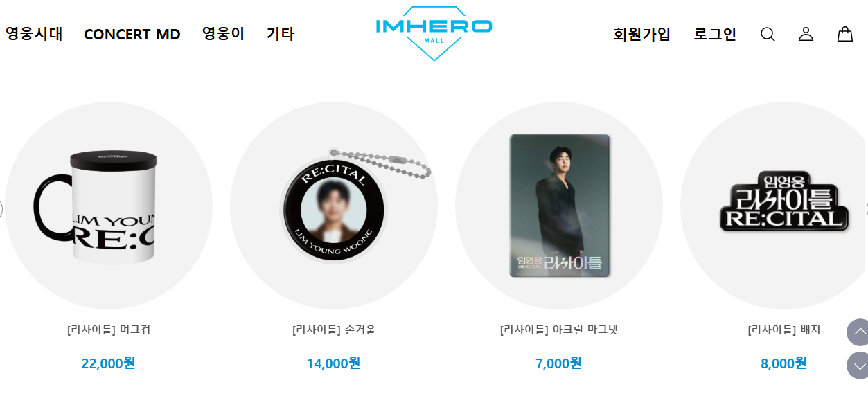Click the 로그인 login link

tap(715, 34)
